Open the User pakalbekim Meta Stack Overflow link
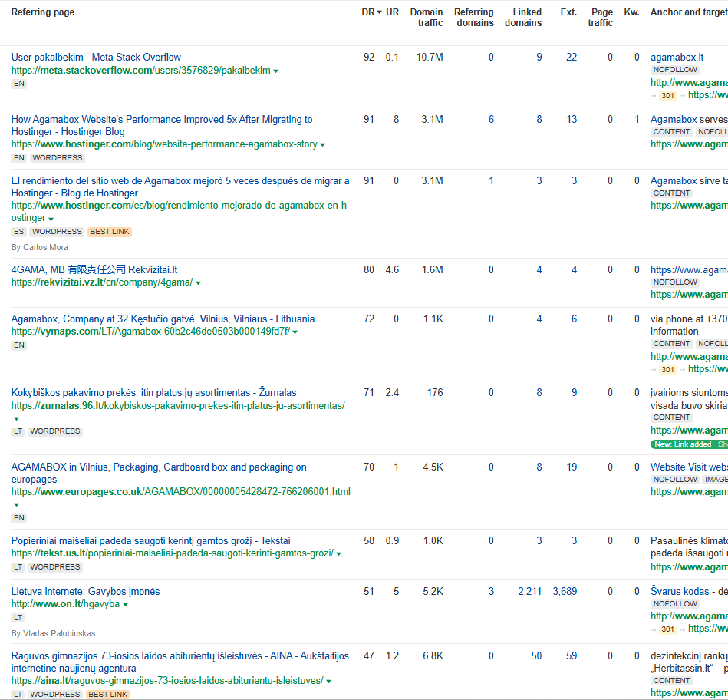Image resolution: width=728 pixels, height=700 pixels. pos(96,57)
